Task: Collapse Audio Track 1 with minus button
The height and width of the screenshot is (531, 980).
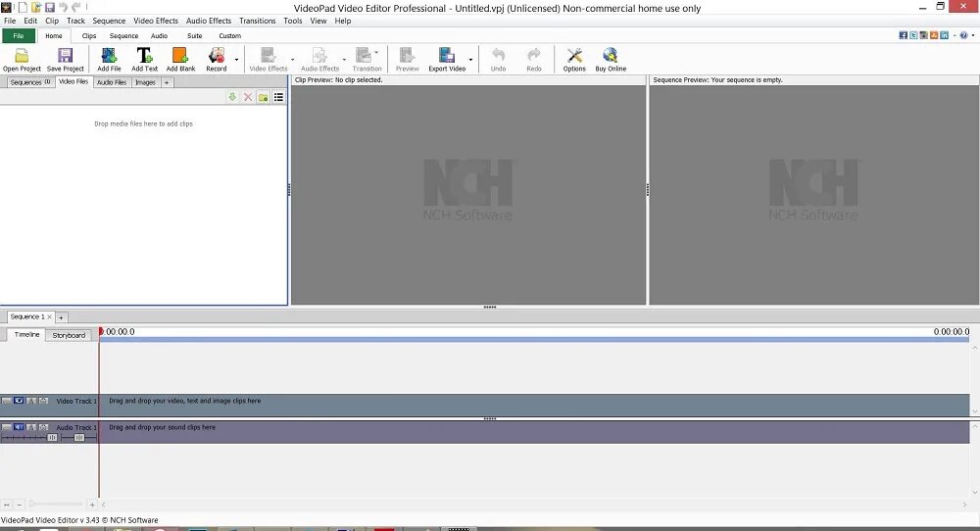Action: pyautogui.click(x=6, y=427)
